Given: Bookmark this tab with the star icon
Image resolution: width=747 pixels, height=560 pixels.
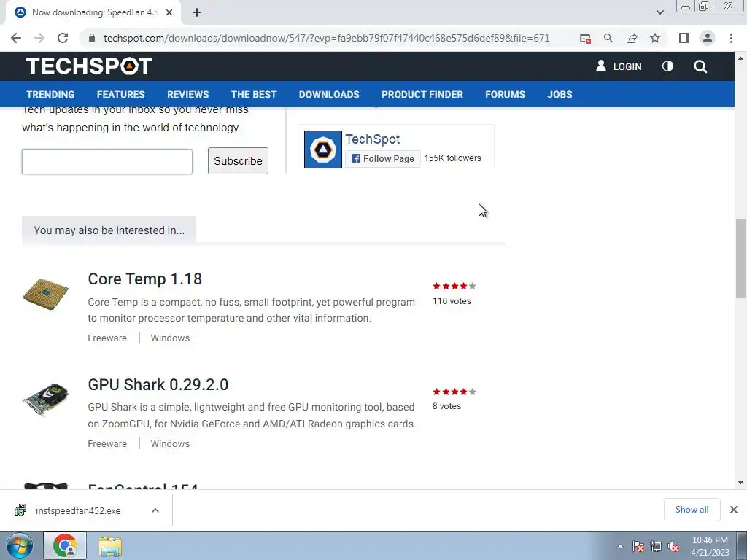Looking at the screenshot, I should pos(655,38).
